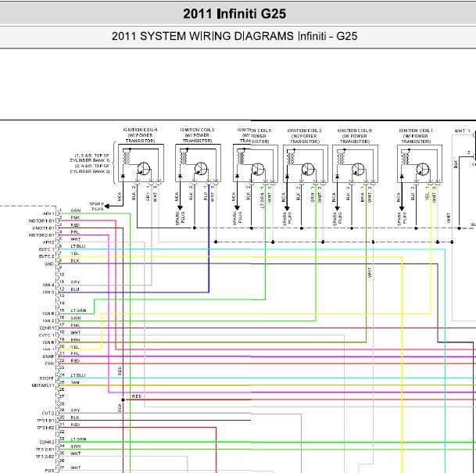Click the 'POS' pin label
This screenshot has height=473, width=476.
pos(49,471)
